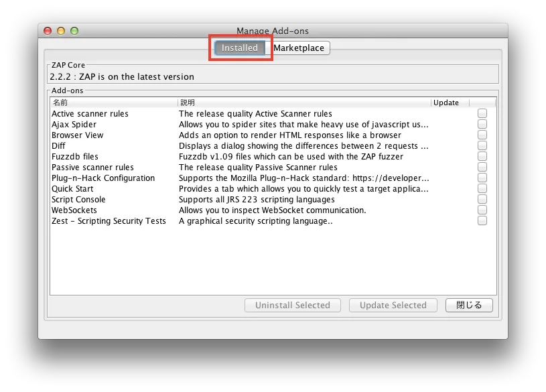Switch to the Marketplace tab
This screenshot has width=546, height=392.
[x=299, y=48]
